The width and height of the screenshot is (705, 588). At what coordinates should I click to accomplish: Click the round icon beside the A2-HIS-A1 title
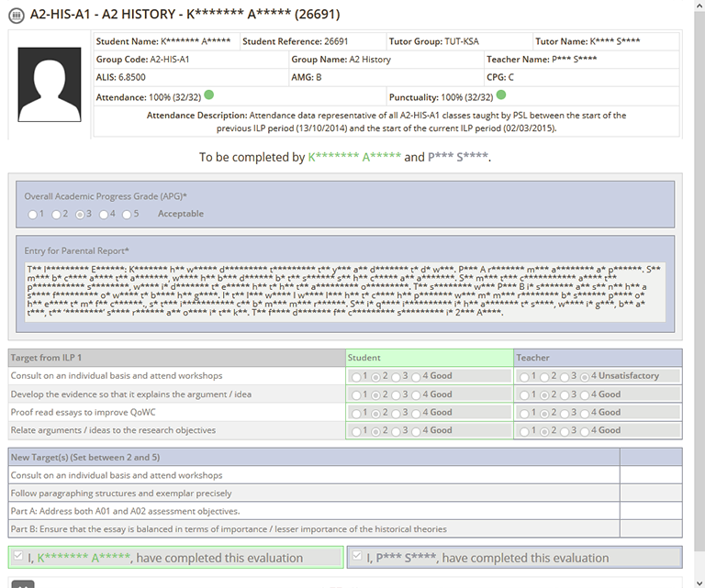16,15
